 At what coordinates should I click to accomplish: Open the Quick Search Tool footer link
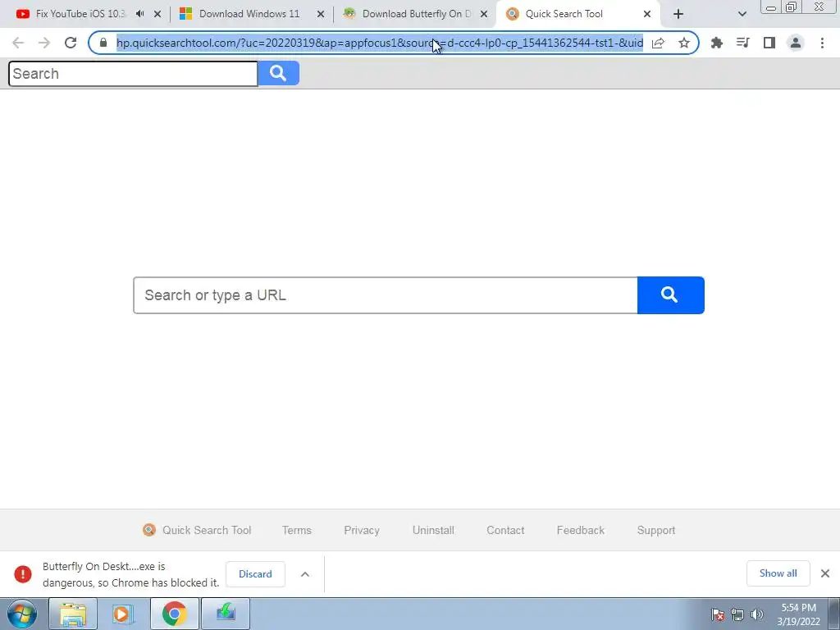pos(197,530)
